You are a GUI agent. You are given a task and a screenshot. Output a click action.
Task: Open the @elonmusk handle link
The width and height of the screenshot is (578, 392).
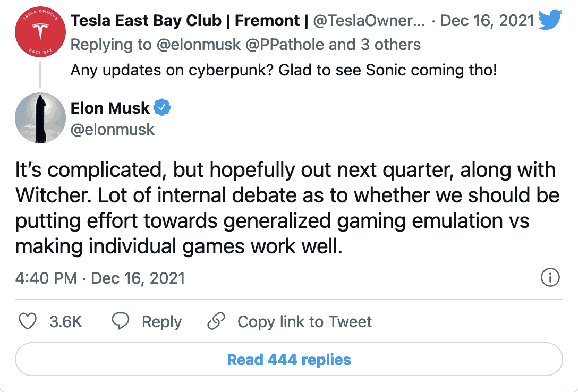pos(113,129)
